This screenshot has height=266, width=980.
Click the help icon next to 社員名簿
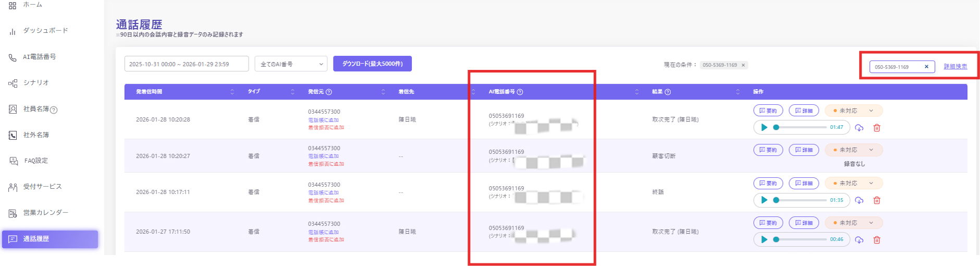click(54, 110)
